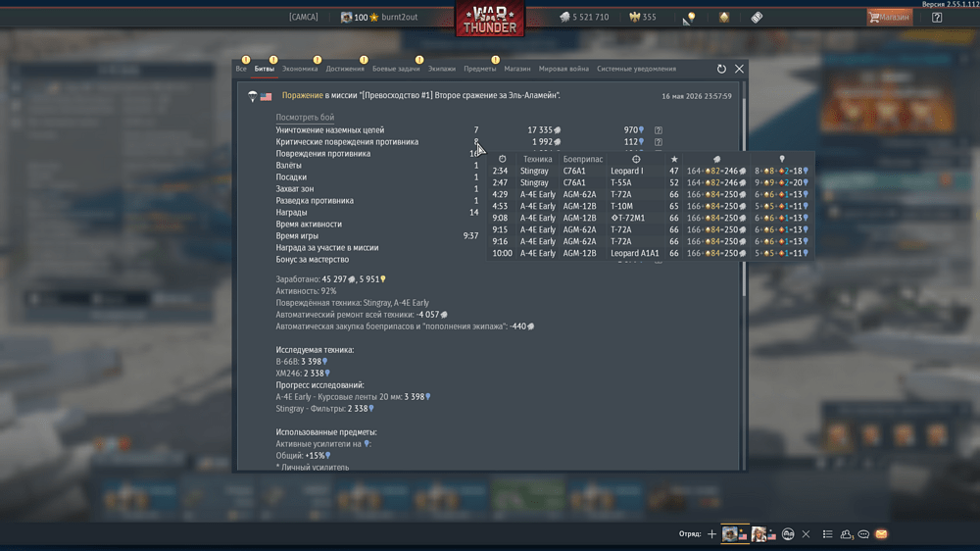Click the XM246 research entry

(303, 374)
